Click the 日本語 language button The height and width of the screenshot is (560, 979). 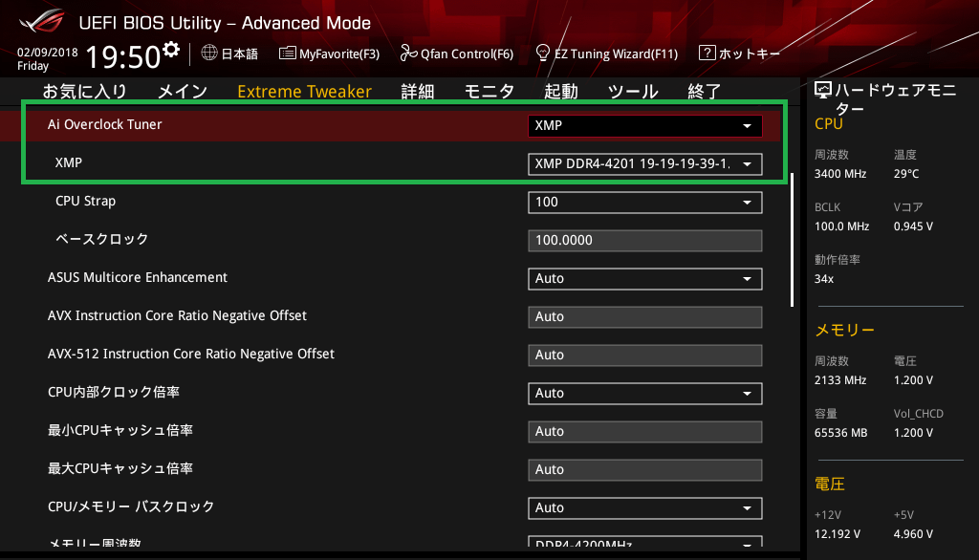pyautogui.click(x=229, y=54)
